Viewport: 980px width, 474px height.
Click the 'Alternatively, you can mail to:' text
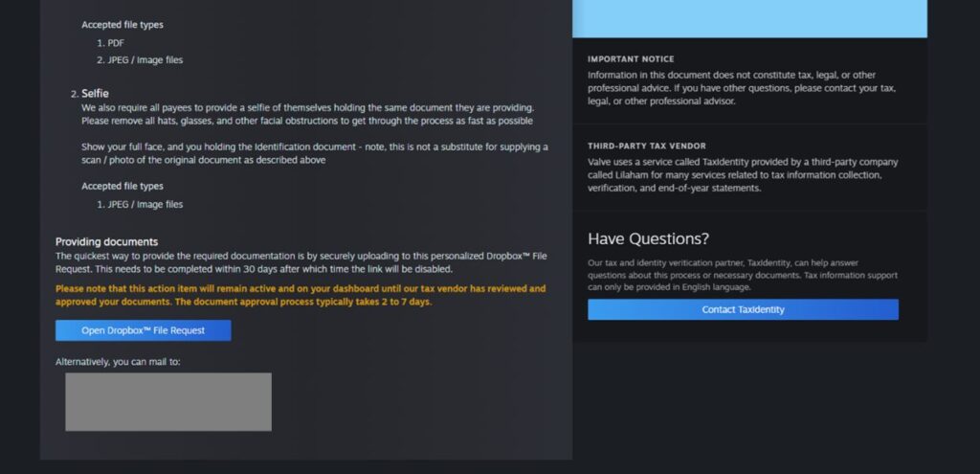(x=118, y=361)
